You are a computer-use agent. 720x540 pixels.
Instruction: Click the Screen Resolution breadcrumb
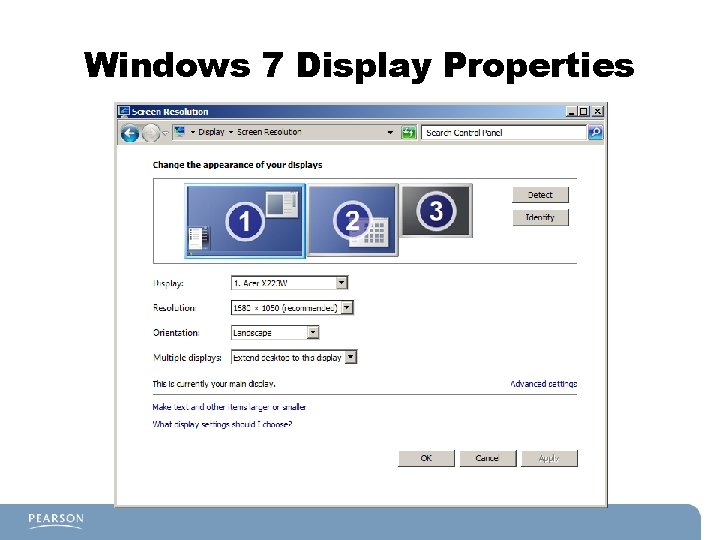[269, 132]
